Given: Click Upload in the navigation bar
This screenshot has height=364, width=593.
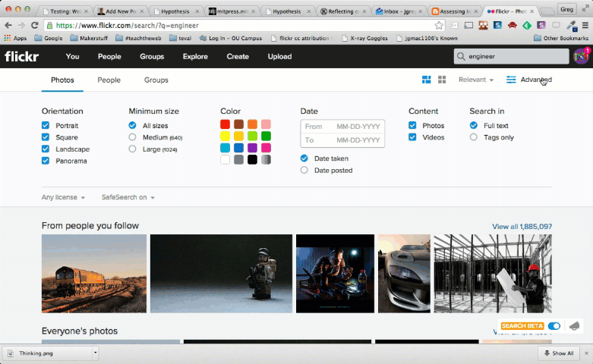Looking at the screenshot, I should pyautogui.click(x=280, y=56).
